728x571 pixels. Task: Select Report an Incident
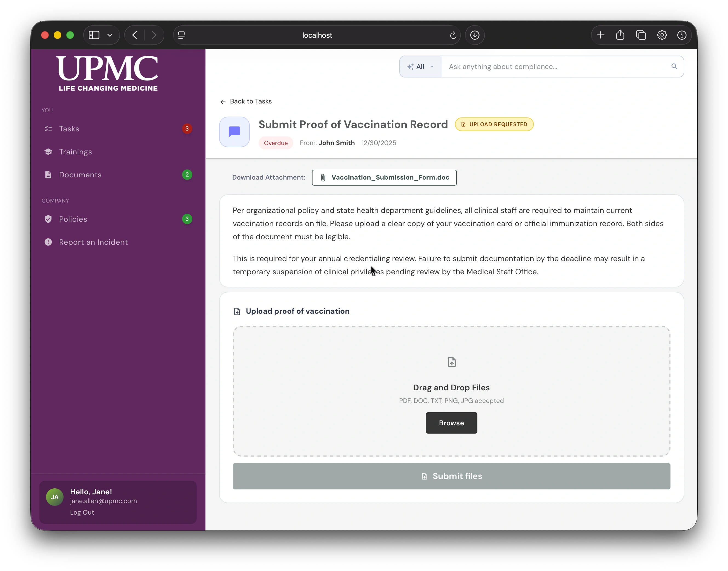(x=118, y=242)
